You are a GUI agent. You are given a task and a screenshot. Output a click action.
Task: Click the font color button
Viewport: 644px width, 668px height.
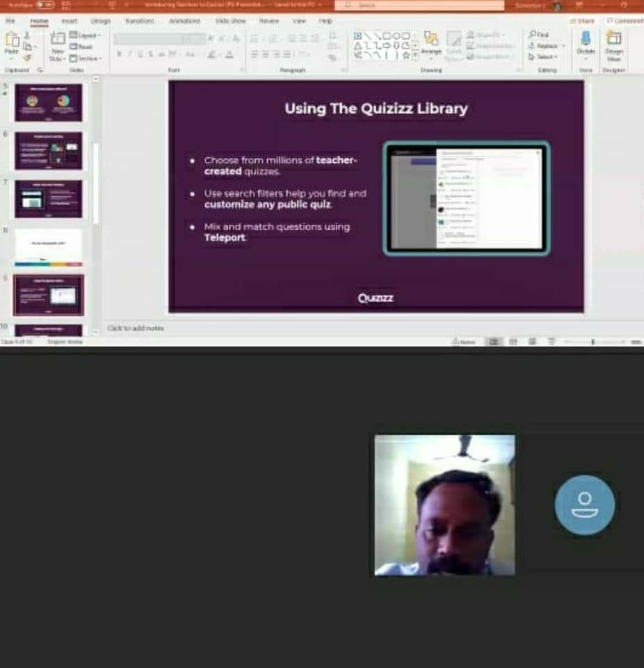pyautogui.click(x=229, y=54)
